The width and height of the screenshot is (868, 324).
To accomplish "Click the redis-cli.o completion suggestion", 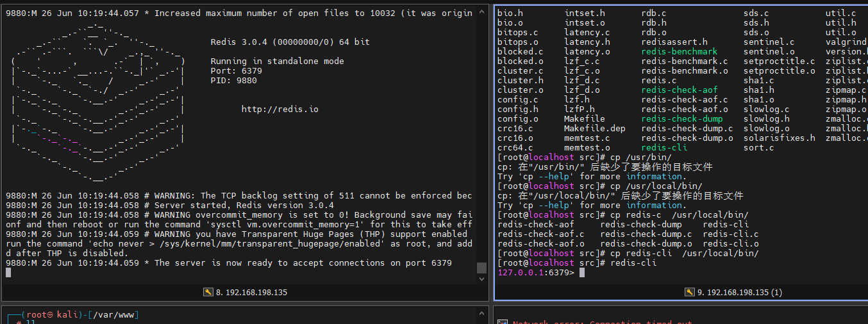I will pos(731,244).
